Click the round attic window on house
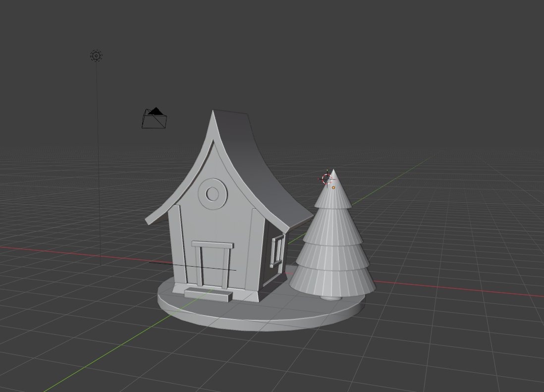544x392 pixels. tap(213, 194)
